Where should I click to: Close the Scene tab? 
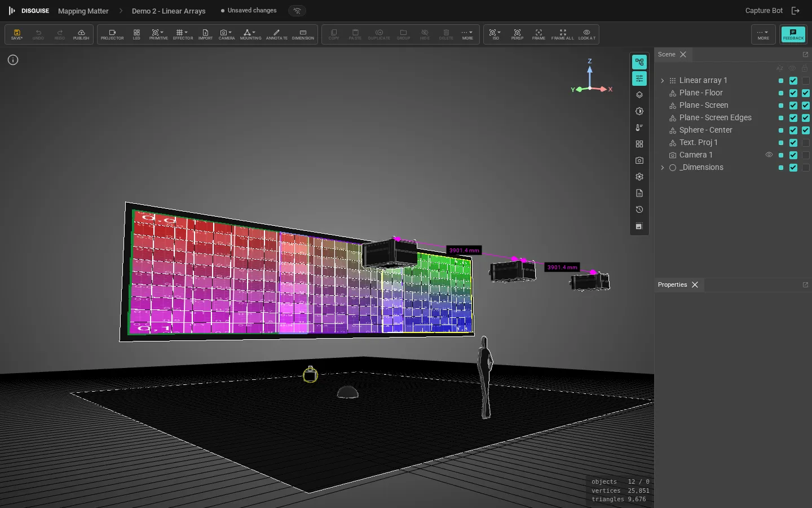coord(683,55)
